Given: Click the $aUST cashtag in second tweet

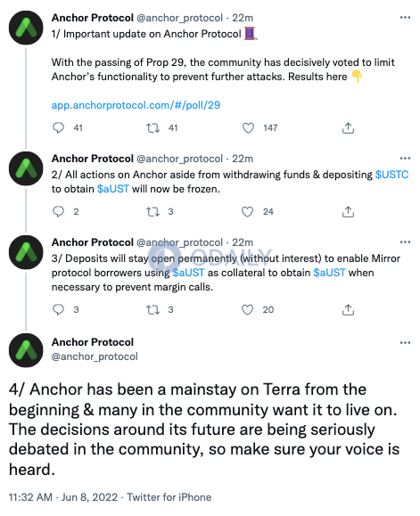Looking at the screenshot, I should [x=113, y=189].
